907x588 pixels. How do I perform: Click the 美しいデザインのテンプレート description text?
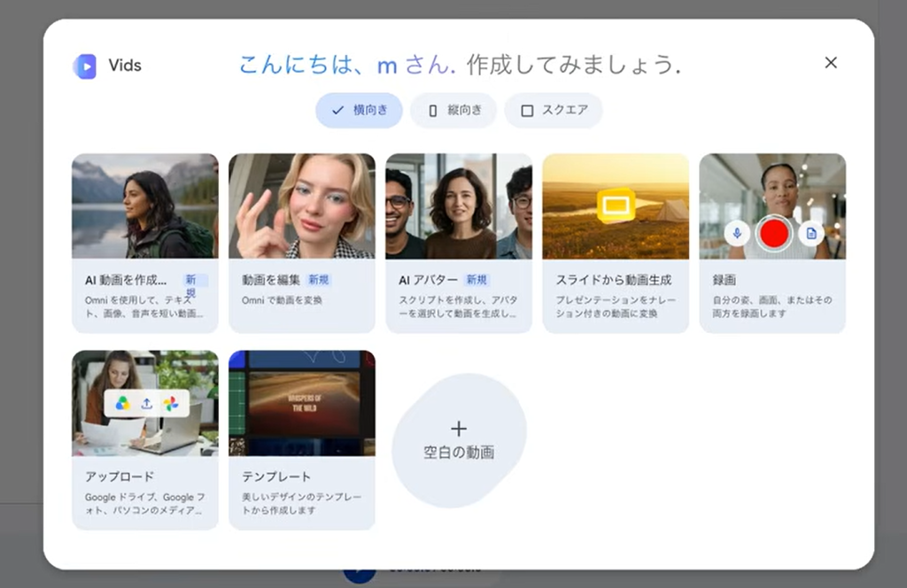click(x=302, y=504)
